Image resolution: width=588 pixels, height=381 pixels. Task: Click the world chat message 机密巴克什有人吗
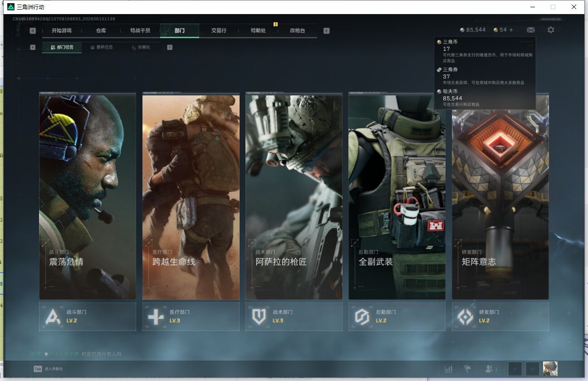[x=101, y=354]
